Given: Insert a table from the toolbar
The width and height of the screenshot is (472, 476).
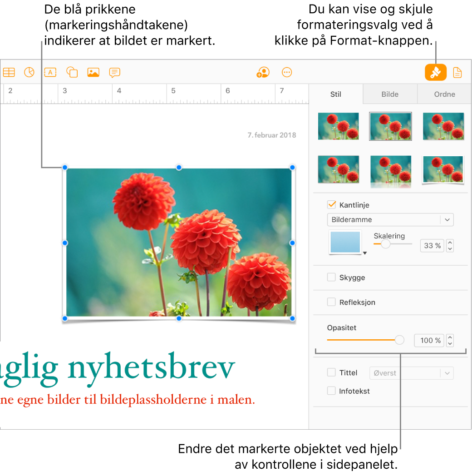Looking at the screenshot, I should pos(9,72).
